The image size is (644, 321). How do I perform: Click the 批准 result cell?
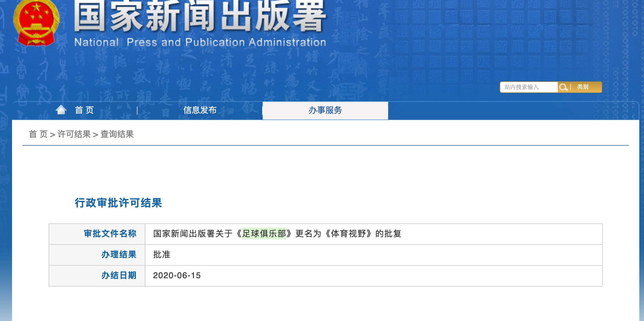(x=162, y=254)
